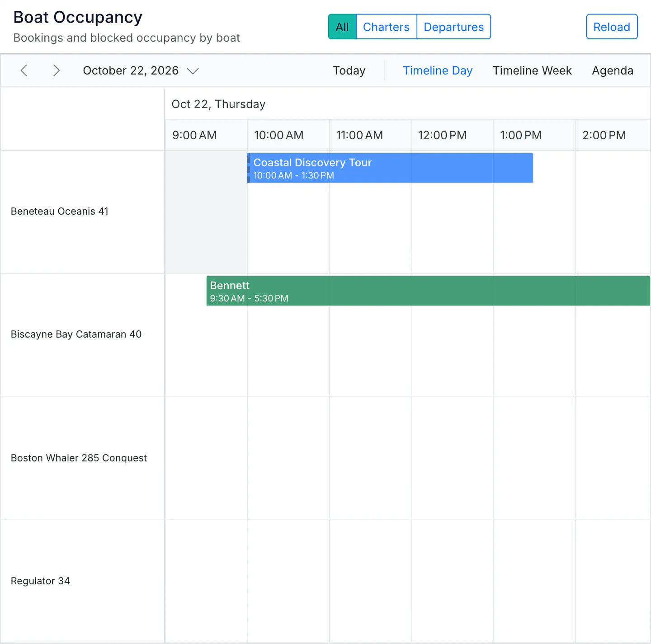Switch to Timeline Week view
Screen dimensions: 651x644
pyautogui.click(x=532, y=71)
